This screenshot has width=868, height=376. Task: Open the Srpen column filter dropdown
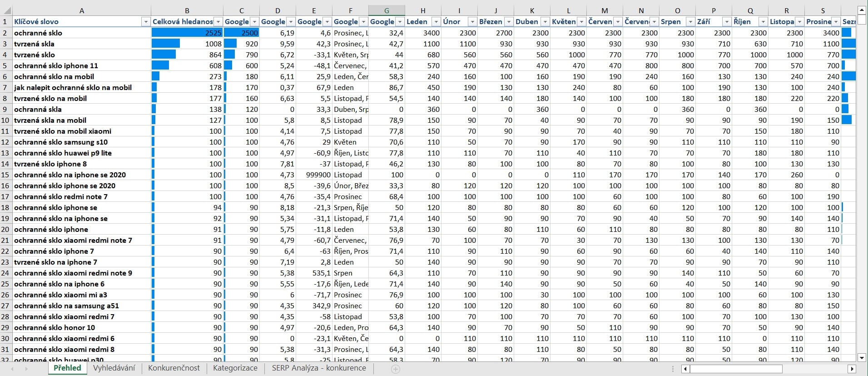pos(690,22)
